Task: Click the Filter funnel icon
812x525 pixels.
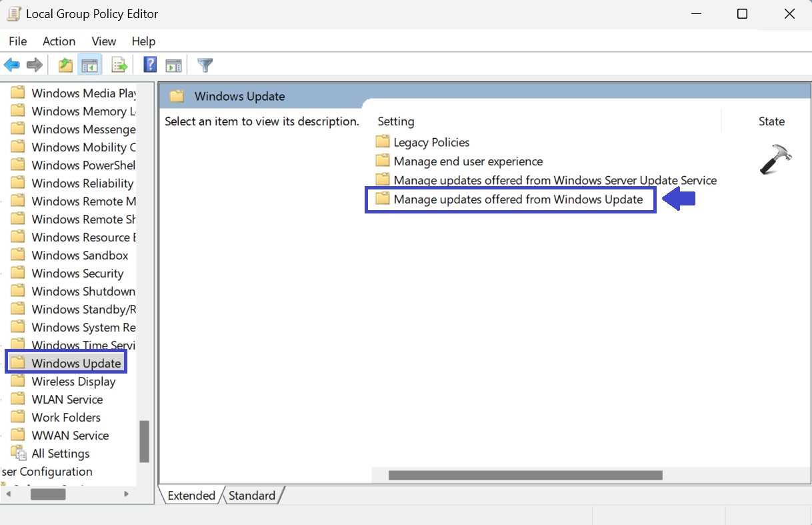Action: tap(205, 65)
